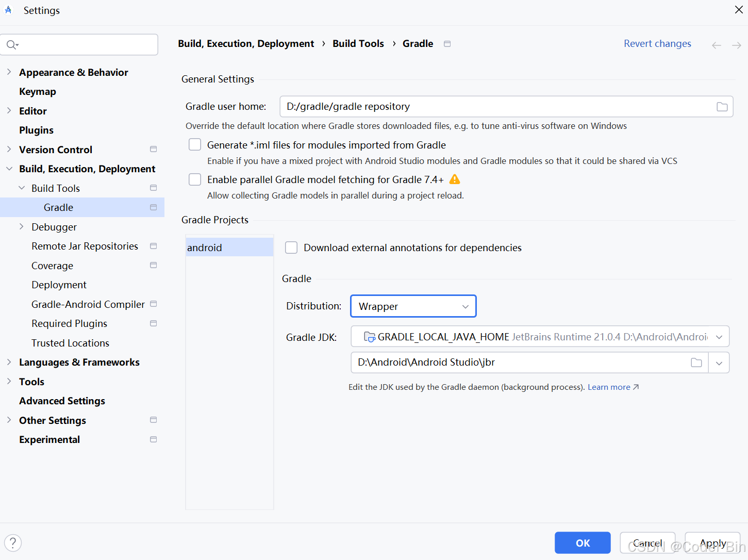Click the Android Studio logo in the title bar
The width and height of the screenshot is (748, 560).
pyautogui.click(x=8, y=10)
